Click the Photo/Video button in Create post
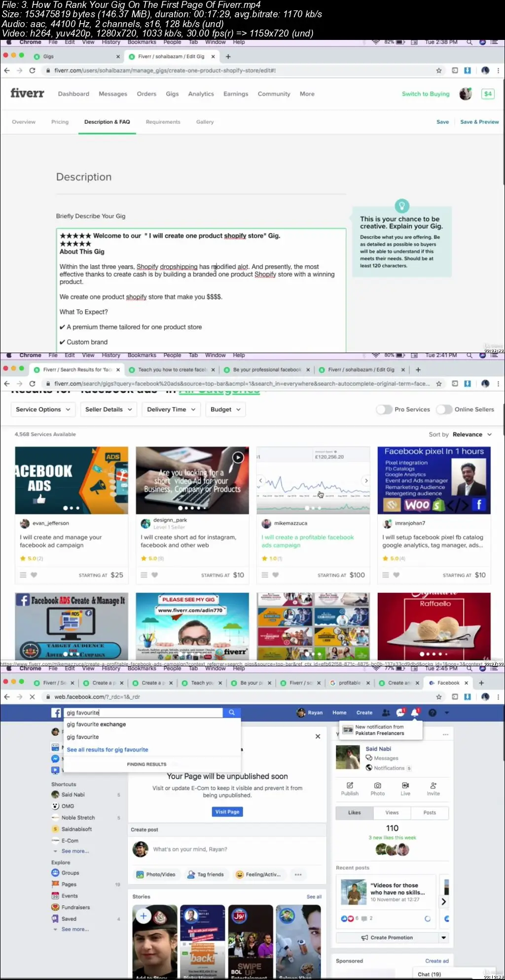 click(x=156, y=874)
